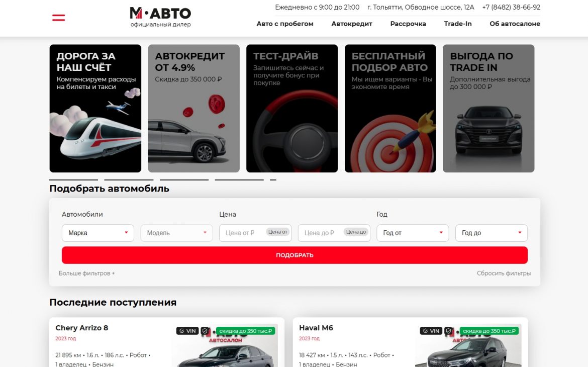Call the phone number +7 (8482) 38-66-92
The height and width of the screenshot is (367, 588).
click(511, 7)
